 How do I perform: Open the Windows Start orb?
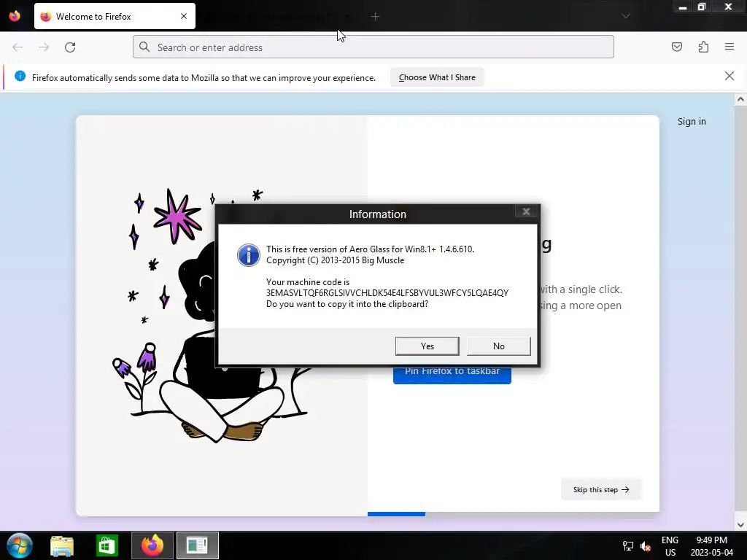coord(20,545)
